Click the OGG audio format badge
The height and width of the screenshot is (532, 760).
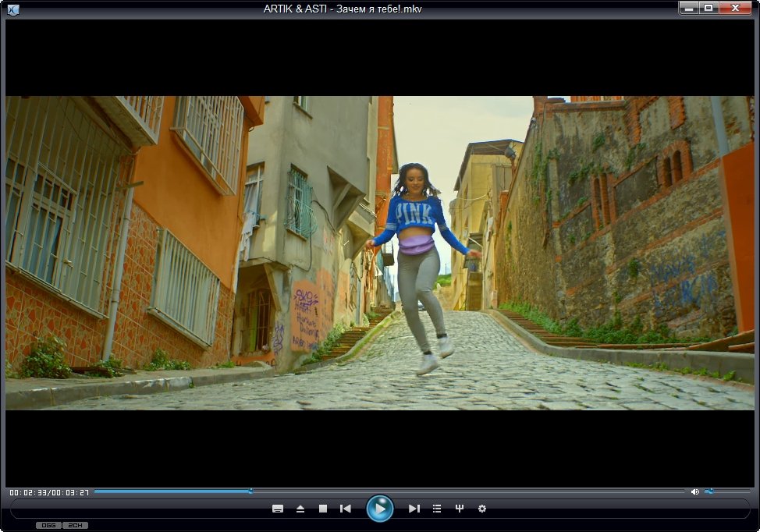point(48,525)
